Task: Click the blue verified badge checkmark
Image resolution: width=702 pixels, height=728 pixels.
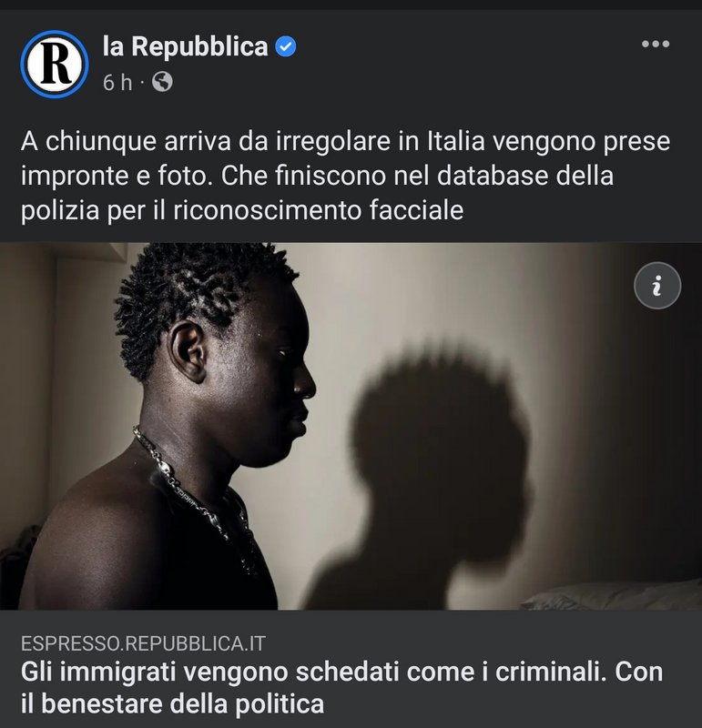Action: point(286,47)
